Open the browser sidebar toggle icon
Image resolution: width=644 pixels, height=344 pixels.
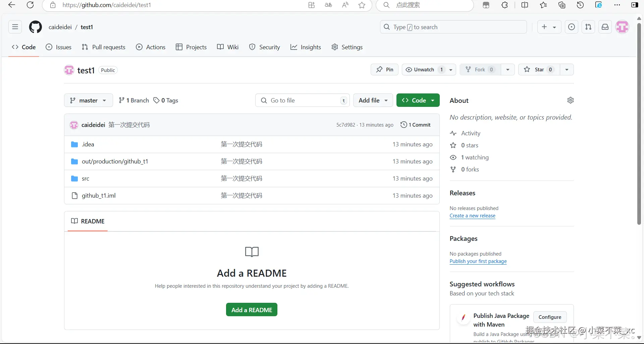click(x=635, y=5)
